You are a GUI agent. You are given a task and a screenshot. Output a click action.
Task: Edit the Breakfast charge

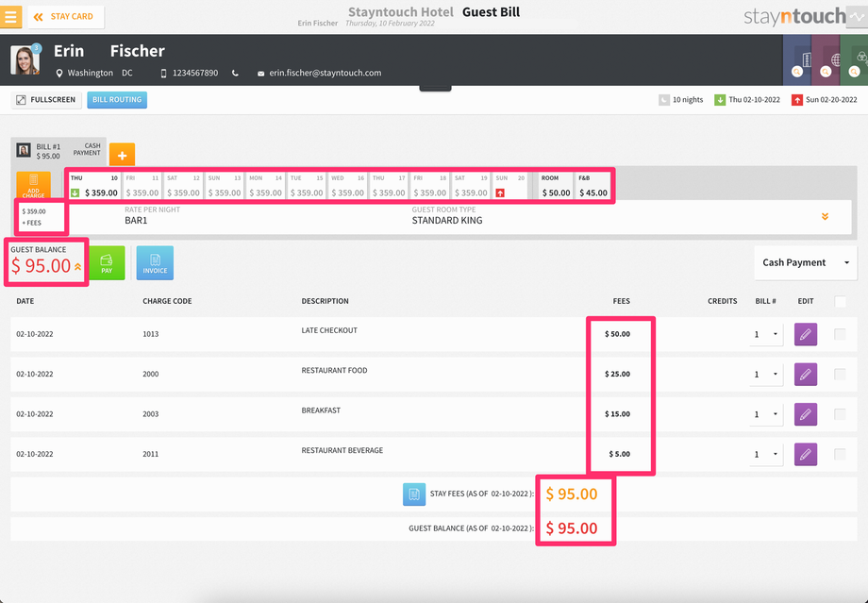point(806,414)
